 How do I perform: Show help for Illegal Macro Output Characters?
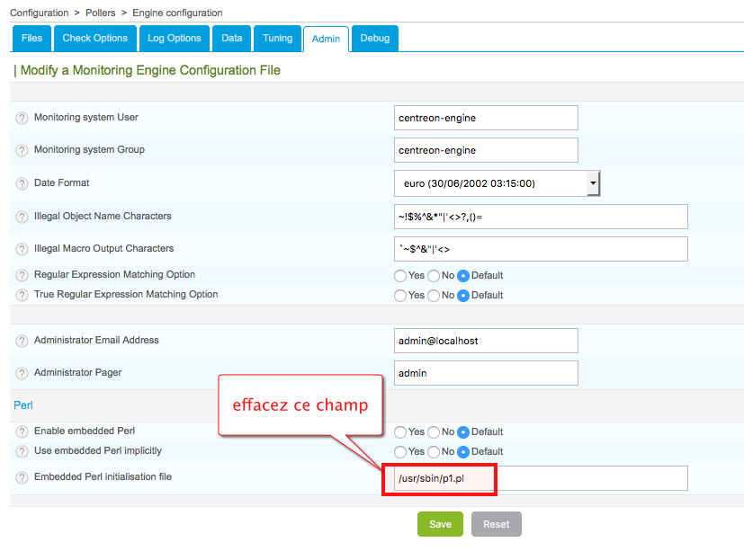point(22,250)
